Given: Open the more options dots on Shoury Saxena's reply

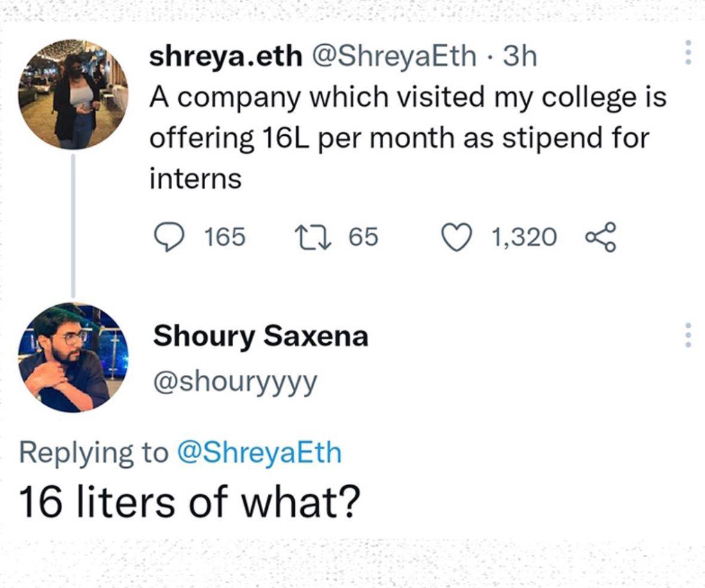Looking at the screenshot, I should tap(688, 336).
